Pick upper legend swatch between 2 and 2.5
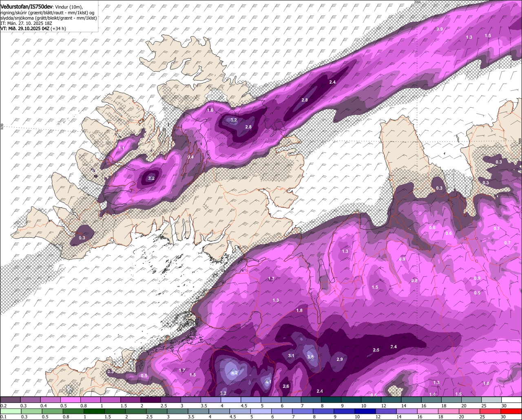This screenshot has height=420, width=522. click(151, 400)
